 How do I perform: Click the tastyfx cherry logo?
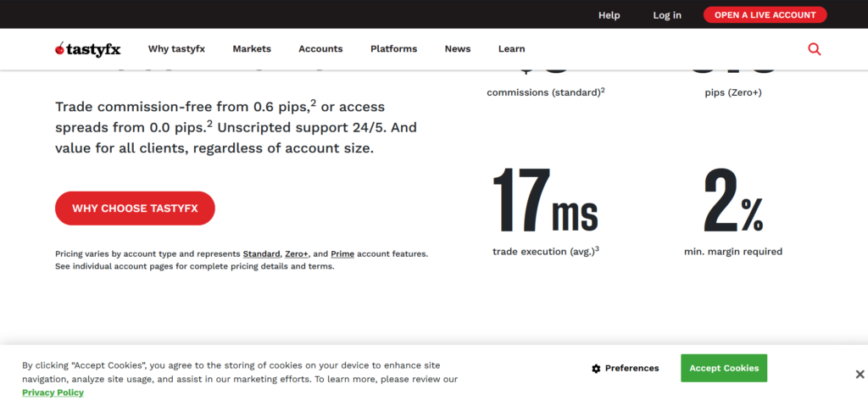click(x=87, y=49)
